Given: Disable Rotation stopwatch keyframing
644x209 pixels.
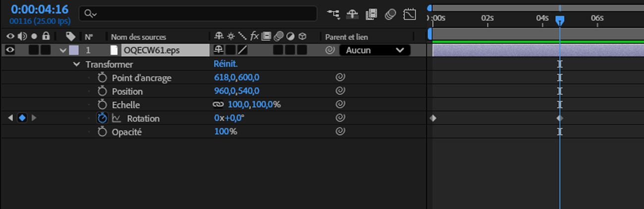Looking at the screenshot, I should coord(103,118).
